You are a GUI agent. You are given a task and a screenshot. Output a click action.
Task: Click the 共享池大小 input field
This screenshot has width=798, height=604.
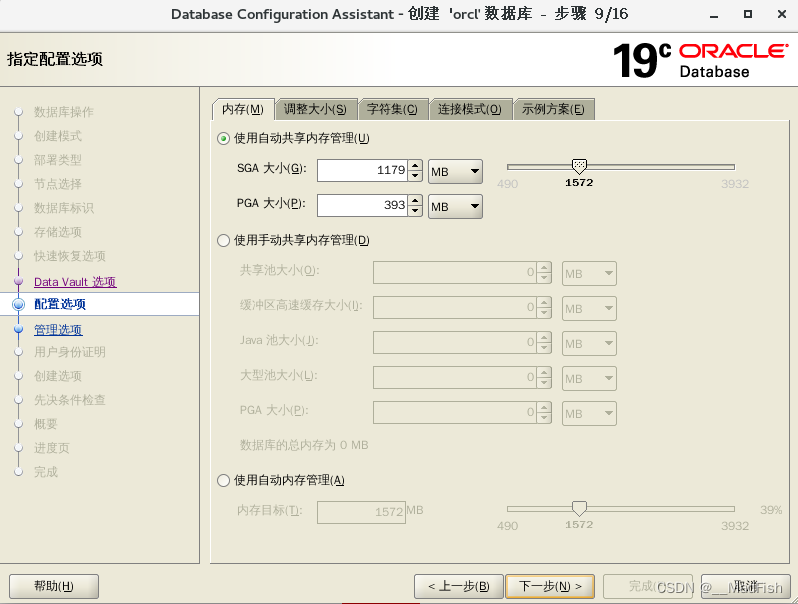pos(454,273)
